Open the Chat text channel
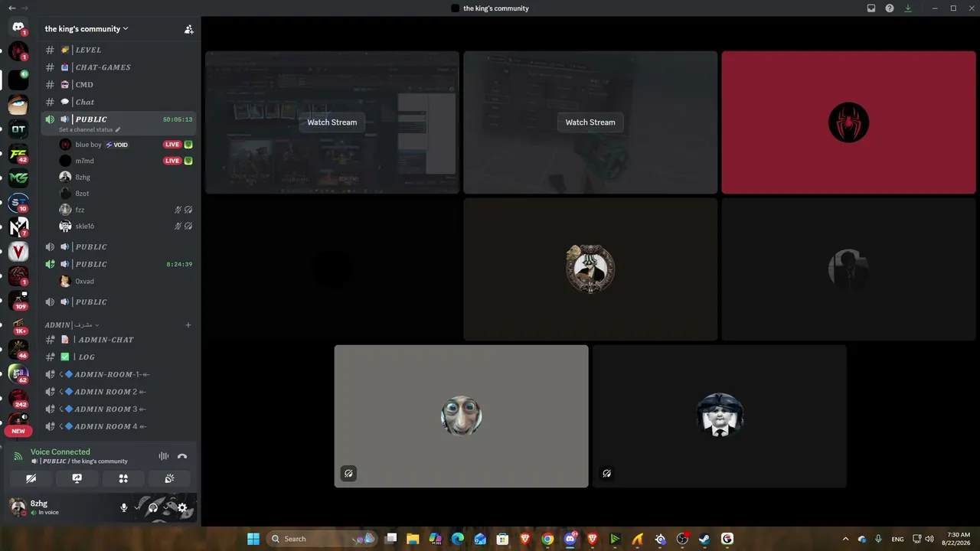 [119, 102]
